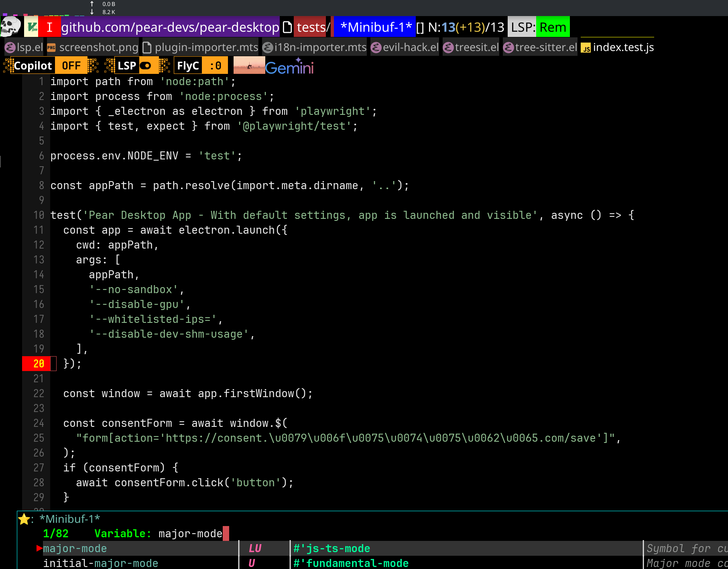This screenshot has width=728, height=569.
Task: Toggle the LSP switch
Action: click(x=145, y=65)
